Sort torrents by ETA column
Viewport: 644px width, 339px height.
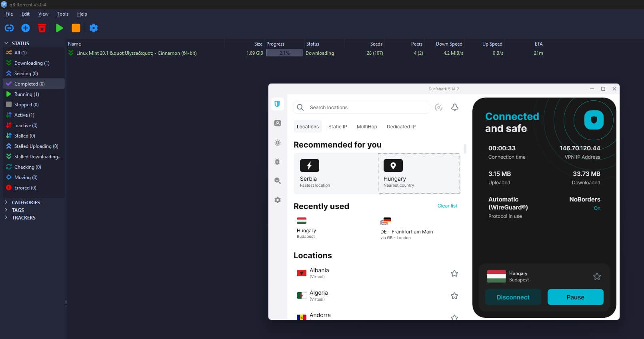coord(538,44)
